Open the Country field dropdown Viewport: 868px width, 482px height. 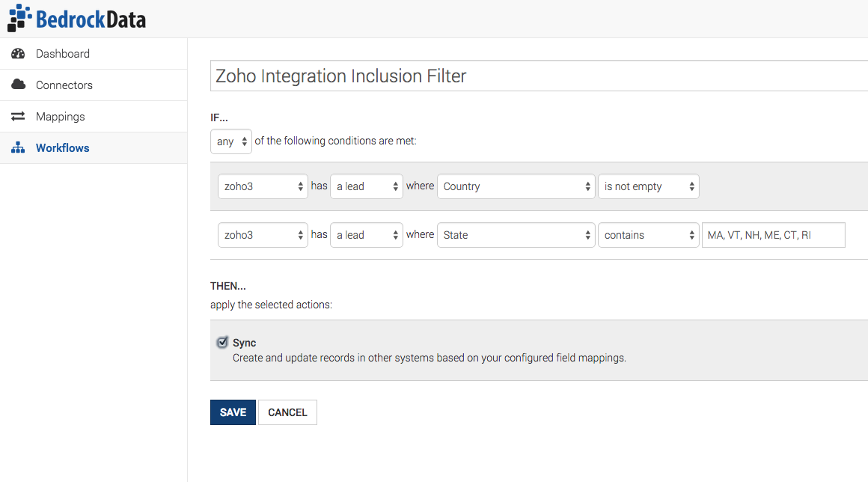516,186
